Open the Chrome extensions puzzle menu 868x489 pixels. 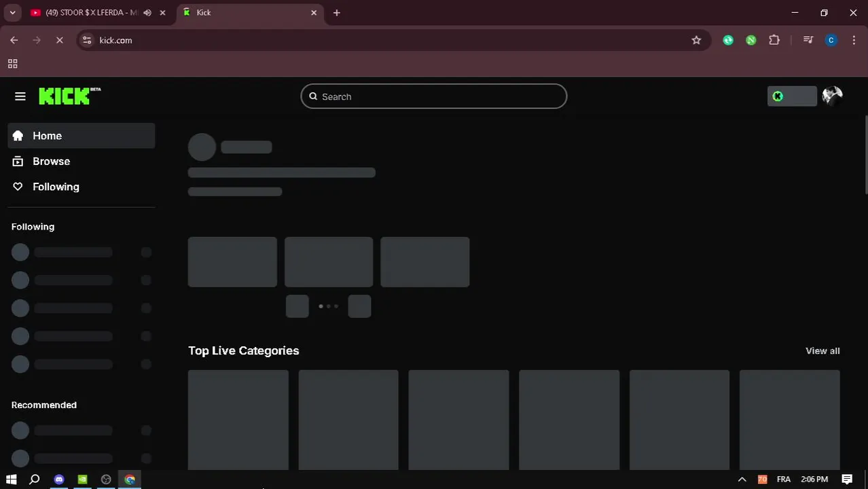[774, 40]
